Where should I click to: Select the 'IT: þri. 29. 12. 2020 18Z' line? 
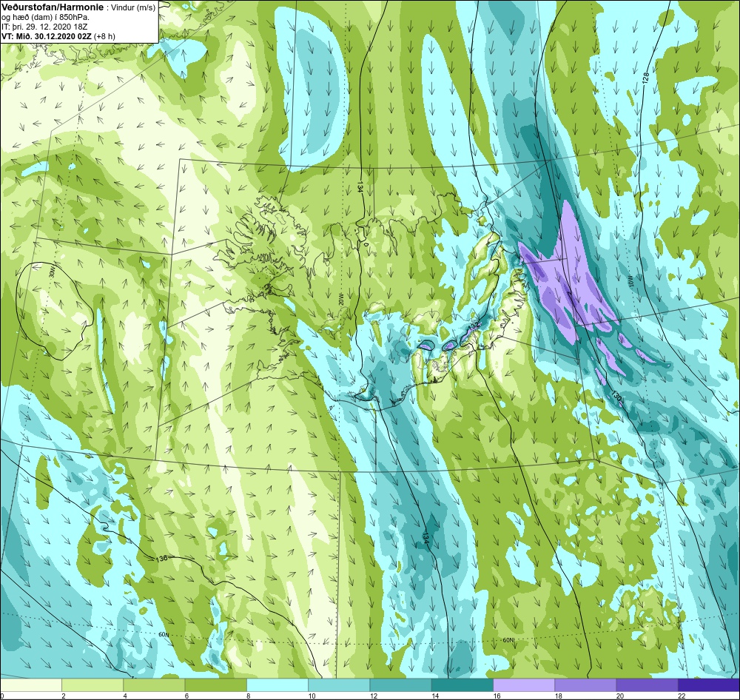[44, 27]
